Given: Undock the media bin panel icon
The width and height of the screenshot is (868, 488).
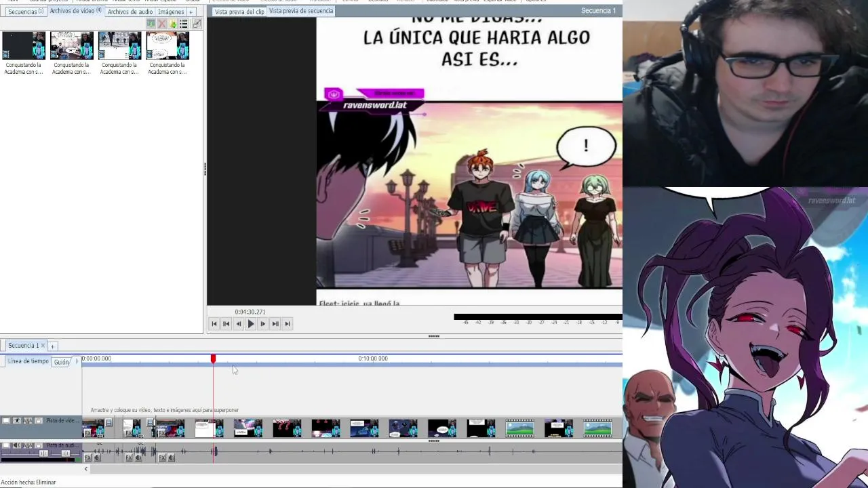Looking at the screenshot, I should (x=197, y=24).
